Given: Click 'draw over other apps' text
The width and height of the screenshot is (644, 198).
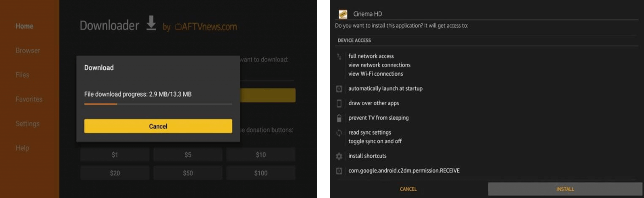Looking at the screenshot, I should pos(374,103).
